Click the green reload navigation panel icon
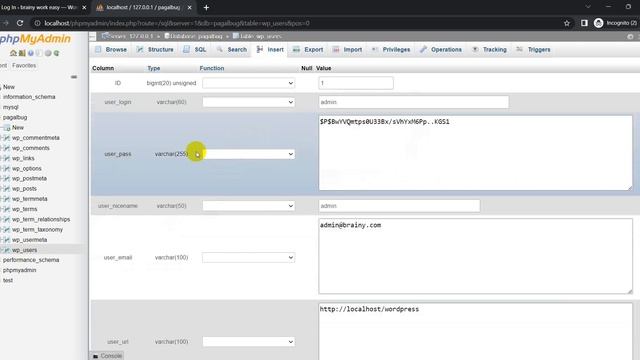The width and height of the screenshot is (640, 360). 56,53
